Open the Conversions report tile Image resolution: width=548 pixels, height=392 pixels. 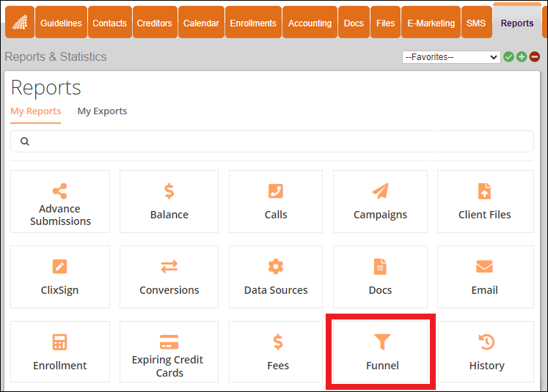pos(169,277)
